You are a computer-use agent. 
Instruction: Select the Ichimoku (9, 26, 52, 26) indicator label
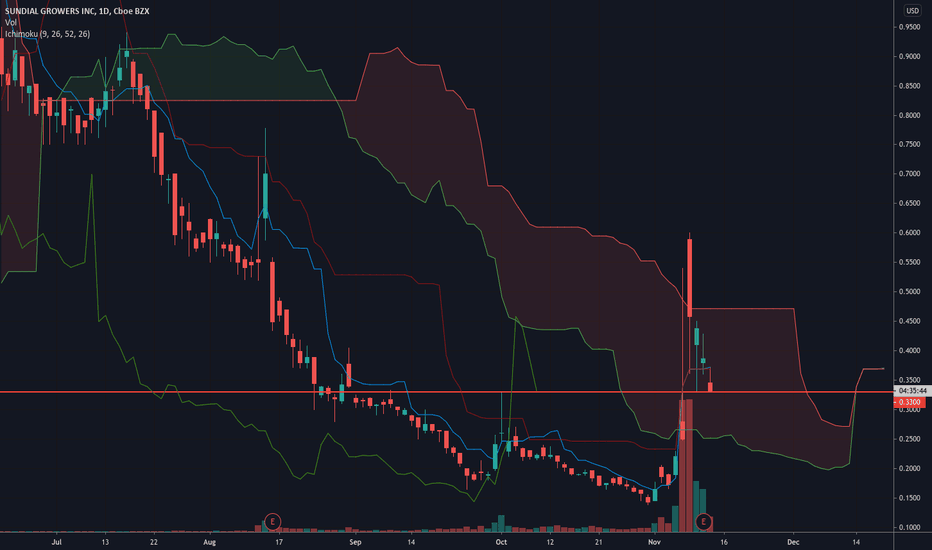pos(48,34)
